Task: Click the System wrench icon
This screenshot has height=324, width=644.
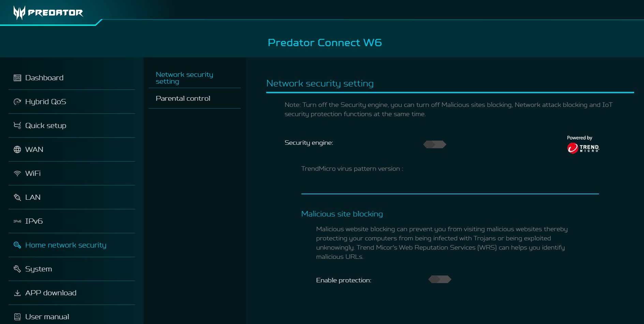Action: click(17, 269)
